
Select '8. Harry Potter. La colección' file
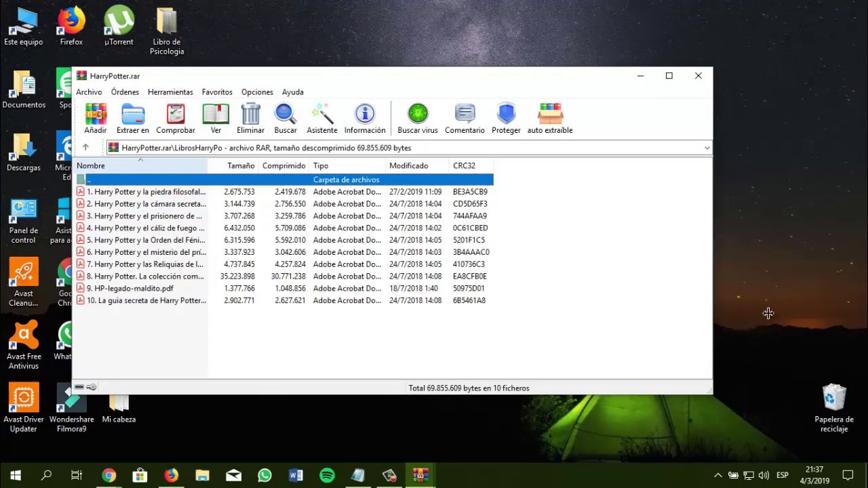(x=284, y=277)
